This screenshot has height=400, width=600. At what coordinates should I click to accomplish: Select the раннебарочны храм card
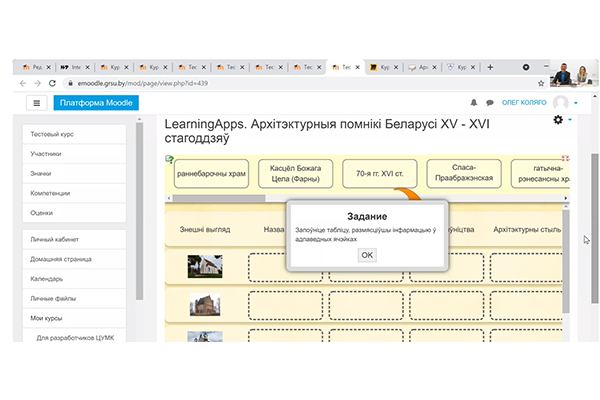pyautogui.click(x=211, y=175)
